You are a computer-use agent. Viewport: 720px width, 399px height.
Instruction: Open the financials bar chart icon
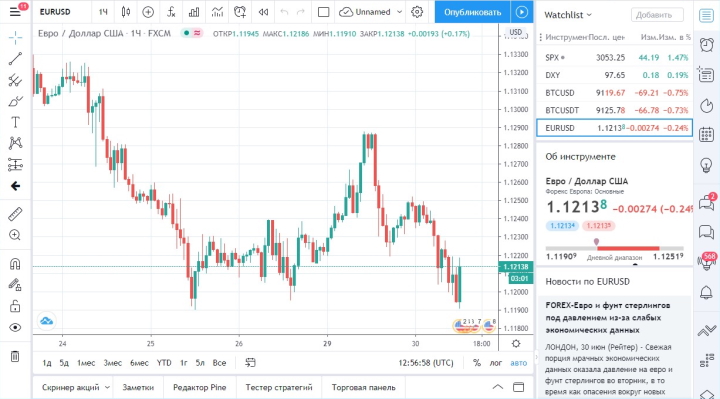[x=194, y=12]
